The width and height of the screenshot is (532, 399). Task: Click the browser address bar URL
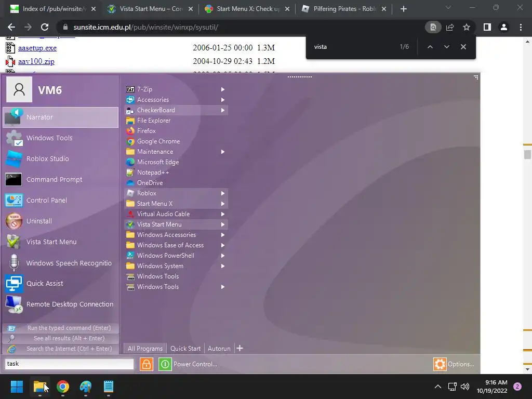[145, 27]
